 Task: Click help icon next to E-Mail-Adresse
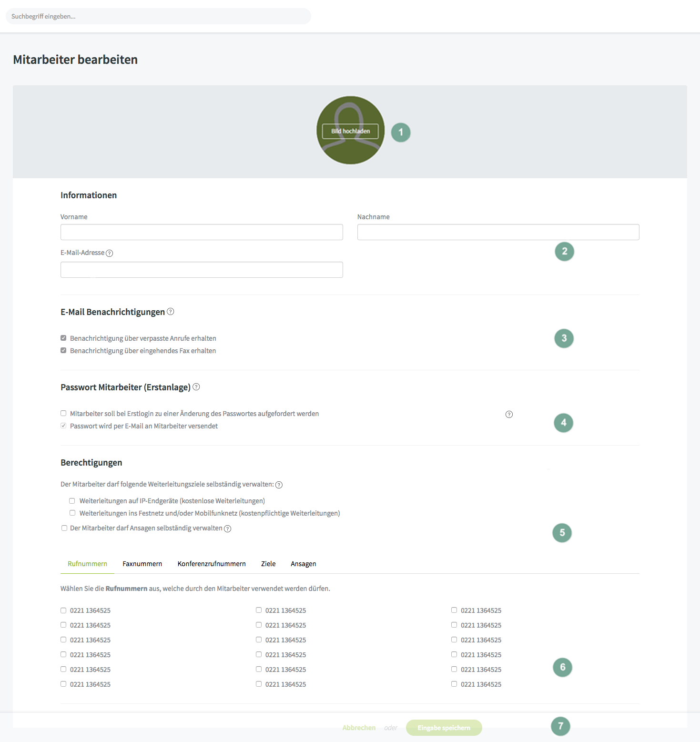click(110, 253)
